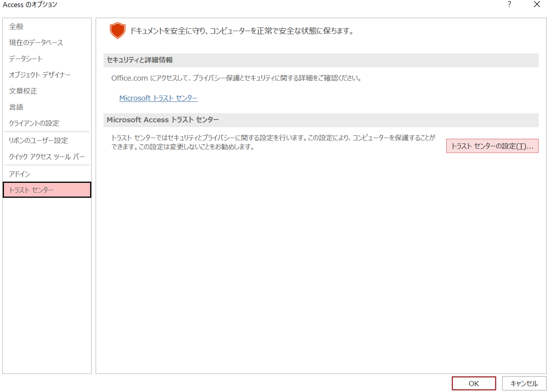Click the help question mark icon

point(509,4)
